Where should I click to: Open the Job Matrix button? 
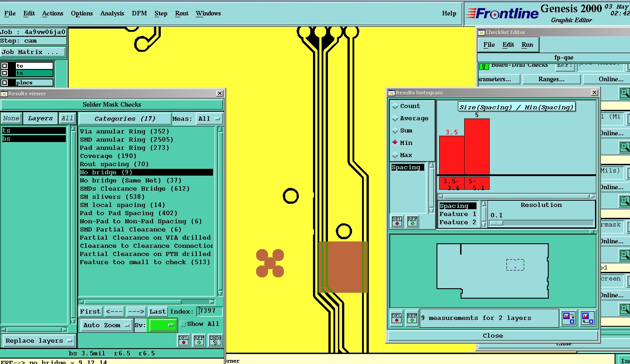(33, 52)
